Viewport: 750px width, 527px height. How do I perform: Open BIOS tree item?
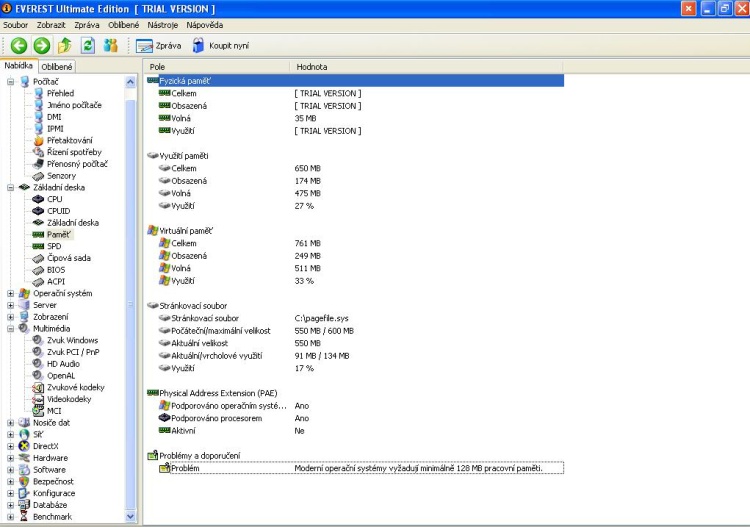pos(56,270)
